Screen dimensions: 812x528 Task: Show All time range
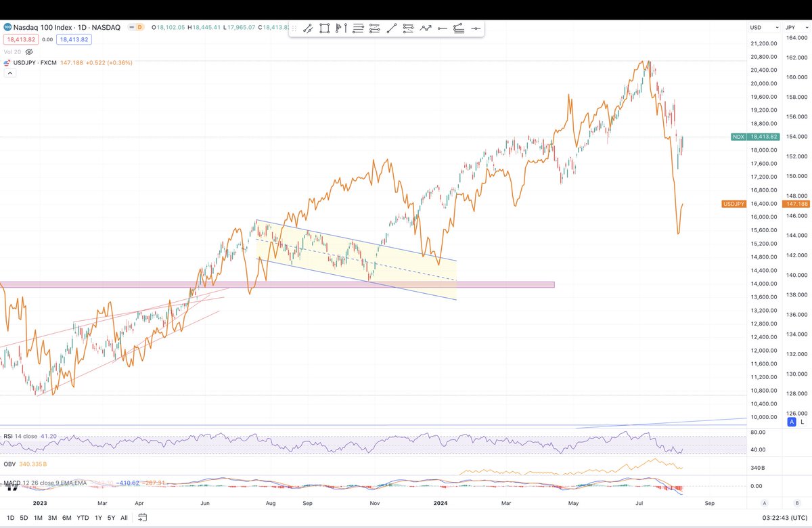(x=124, y=518)
